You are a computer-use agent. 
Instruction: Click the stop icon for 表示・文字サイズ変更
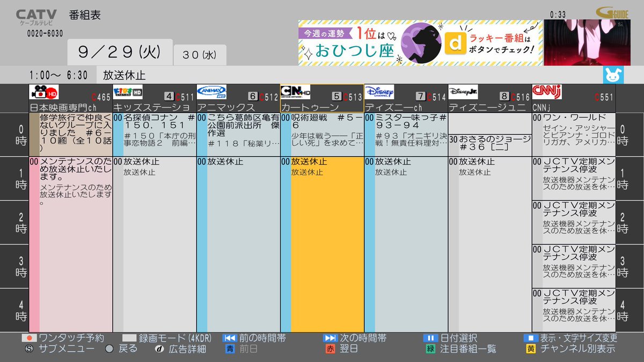[x=530, y=338]
